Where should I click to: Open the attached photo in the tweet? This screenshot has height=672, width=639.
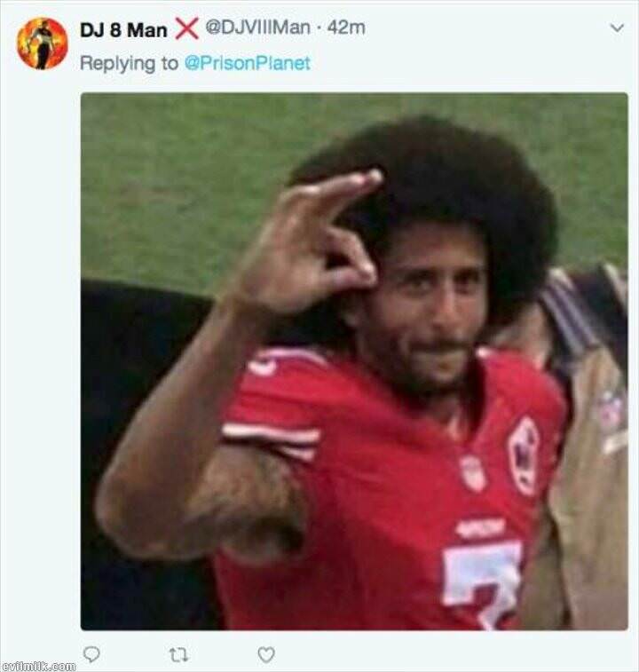(x=354, y=361)
